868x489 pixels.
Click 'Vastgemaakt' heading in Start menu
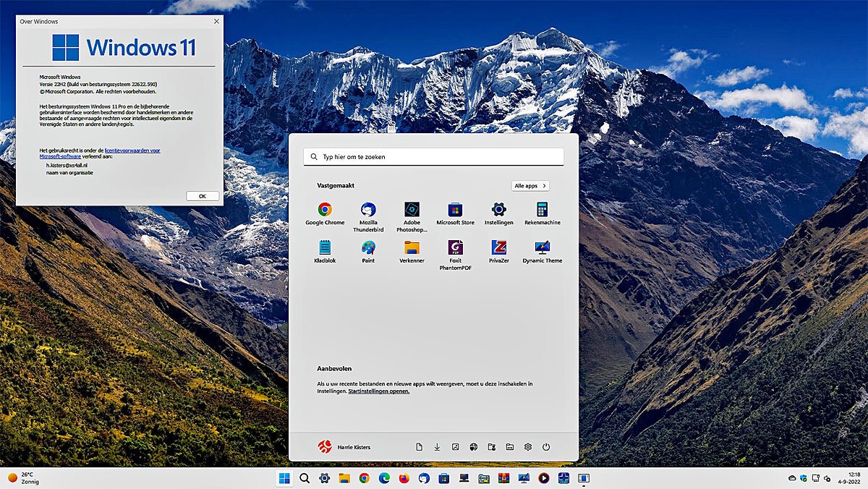(x=336, y=186)
